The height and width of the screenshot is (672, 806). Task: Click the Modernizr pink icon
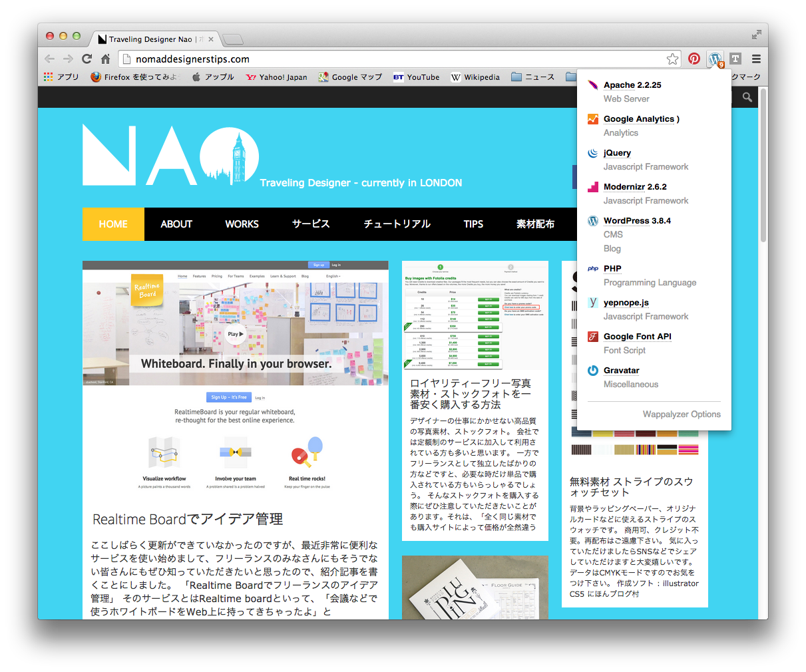pyautogui.click(x=593, y=187)
